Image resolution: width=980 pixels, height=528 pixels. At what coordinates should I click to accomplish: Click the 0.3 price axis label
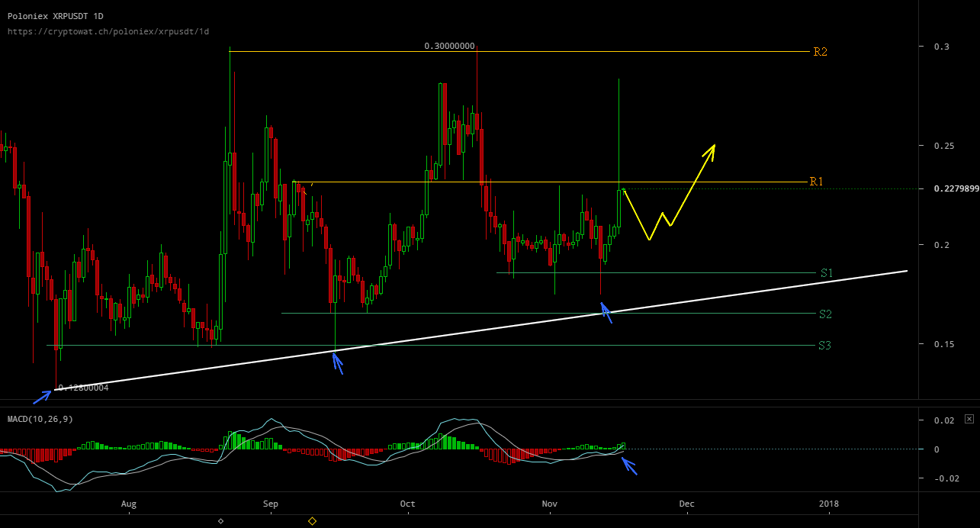(941, 47)
